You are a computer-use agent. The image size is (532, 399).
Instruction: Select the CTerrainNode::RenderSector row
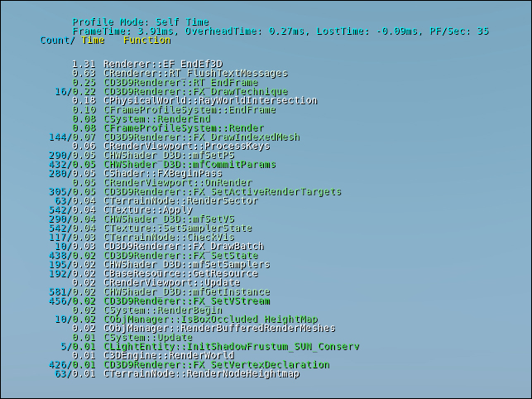coord(156,201)
